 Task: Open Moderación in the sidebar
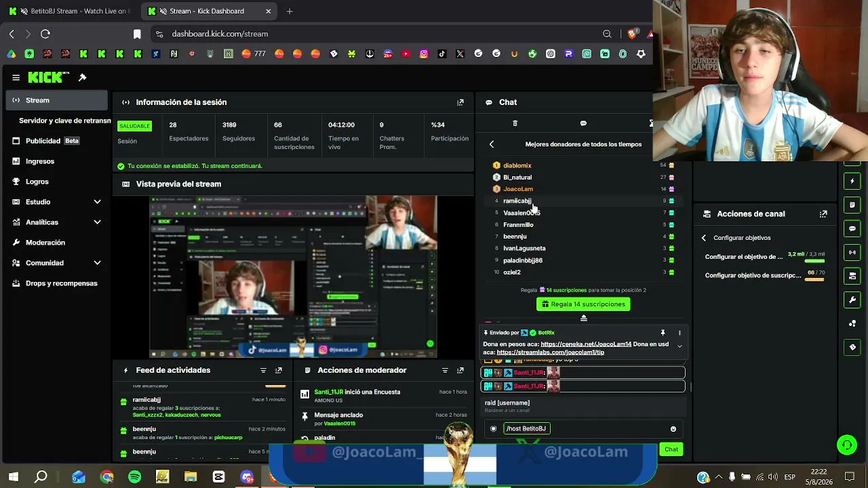click(57, 243)
